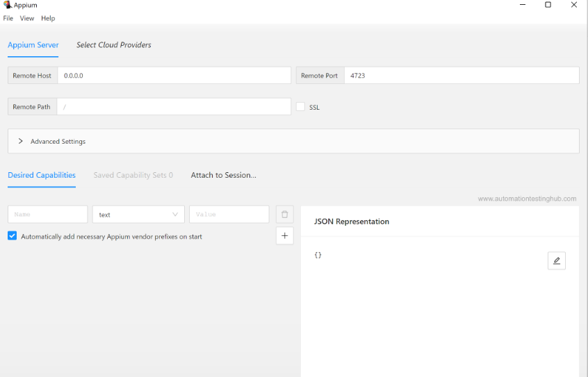Edit raw JSON with the pencil icon
Viewport: 588px width, 377px height.
[557, 260]
